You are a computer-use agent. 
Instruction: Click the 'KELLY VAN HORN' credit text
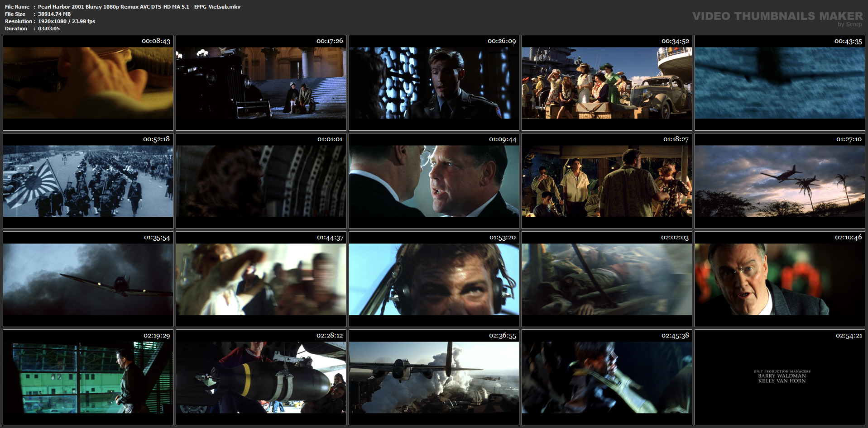(782, 381)
